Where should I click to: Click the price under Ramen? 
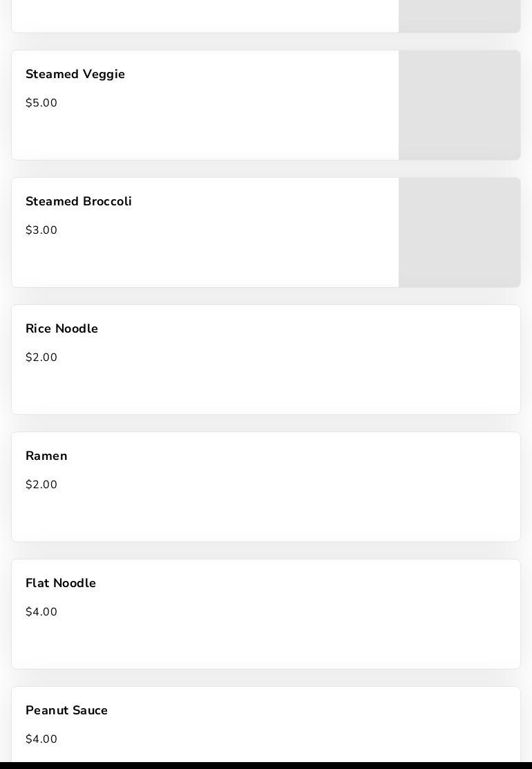point(41,485)
